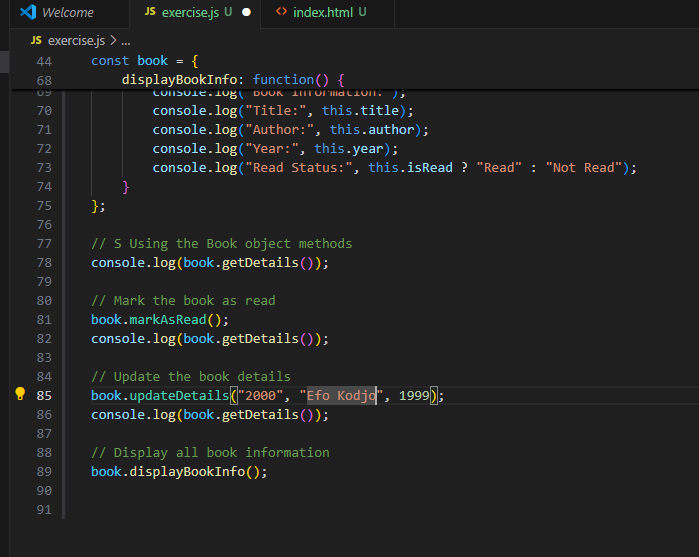Click the "Author:" string on line 71
Image resolution: width=699 pixels, height=557 pixels.
click(280, 129)
